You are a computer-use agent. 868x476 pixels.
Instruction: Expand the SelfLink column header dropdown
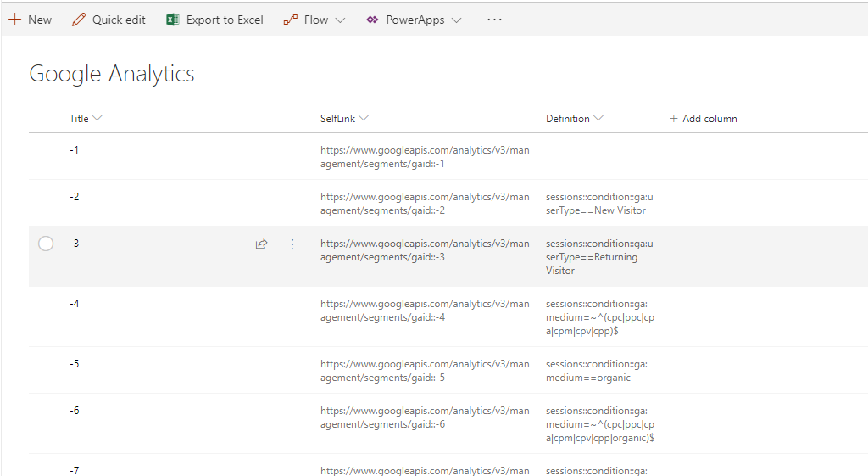[364, 119]
